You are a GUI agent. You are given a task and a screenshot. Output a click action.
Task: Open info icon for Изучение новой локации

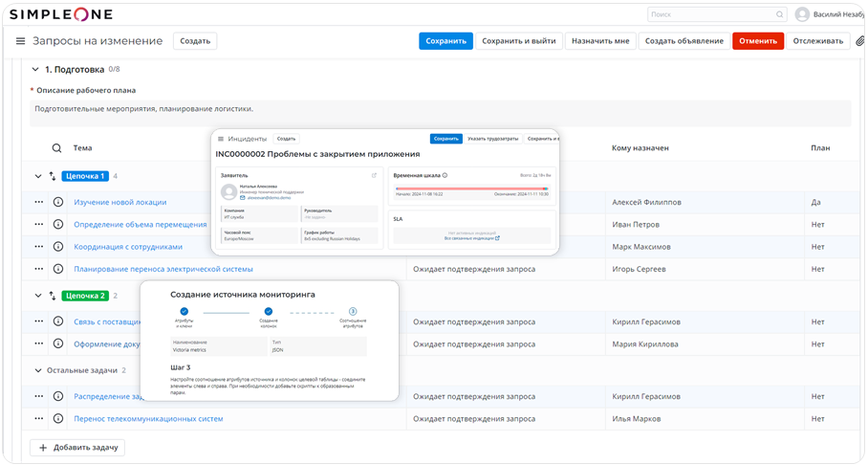[x=58, y=202]
